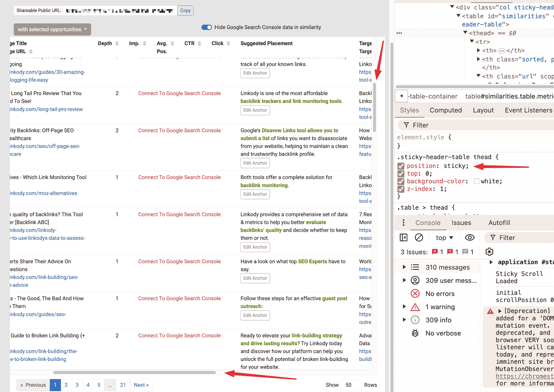
Task: Uncheck the position: sticky property
Action: 401,166
